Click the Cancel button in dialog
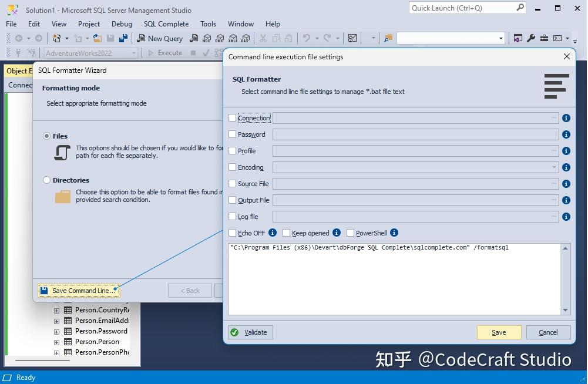The height and width of the screenshot is (384, 588). click(x=548, y=332)
